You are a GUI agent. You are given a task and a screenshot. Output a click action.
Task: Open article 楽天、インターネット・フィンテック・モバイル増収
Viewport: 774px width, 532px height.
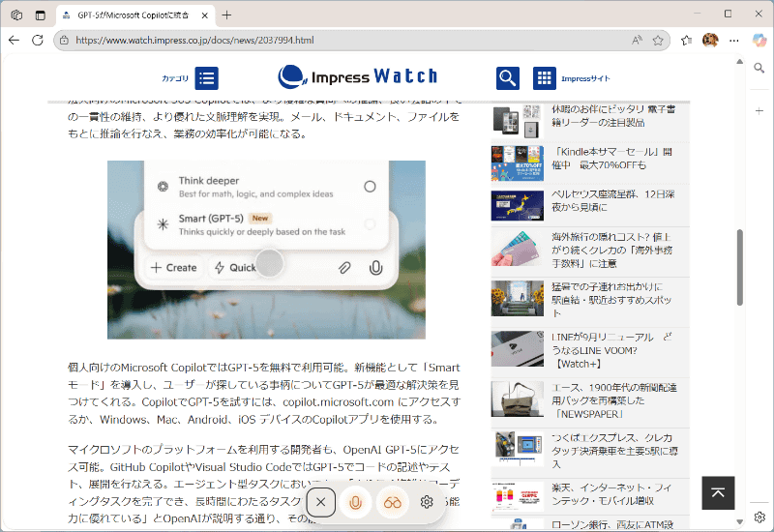(611, 494)
